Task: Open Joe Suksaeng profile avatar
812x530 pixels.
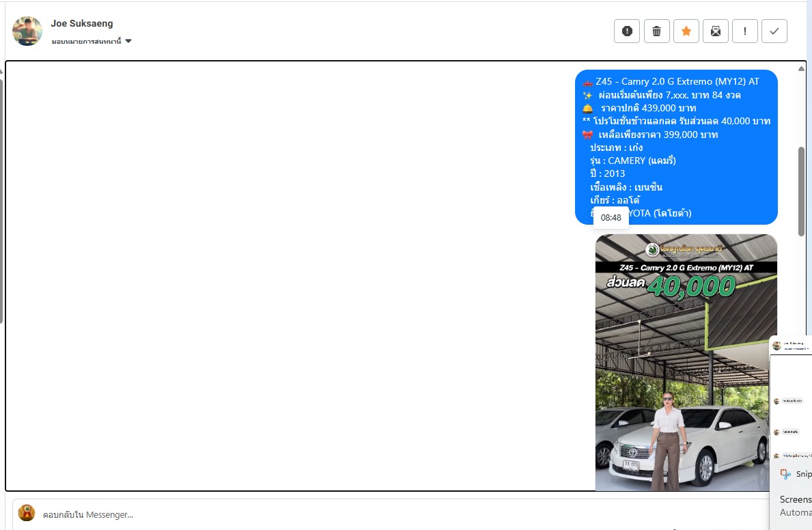Action: pos(27,31)
